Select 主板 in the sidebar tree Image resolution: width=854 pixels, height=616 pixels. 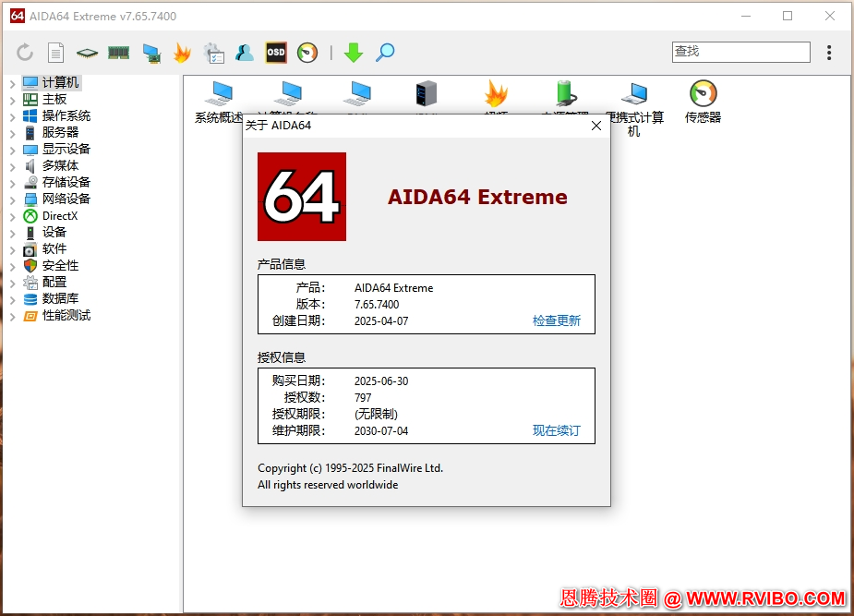click(x=44, y=99)
